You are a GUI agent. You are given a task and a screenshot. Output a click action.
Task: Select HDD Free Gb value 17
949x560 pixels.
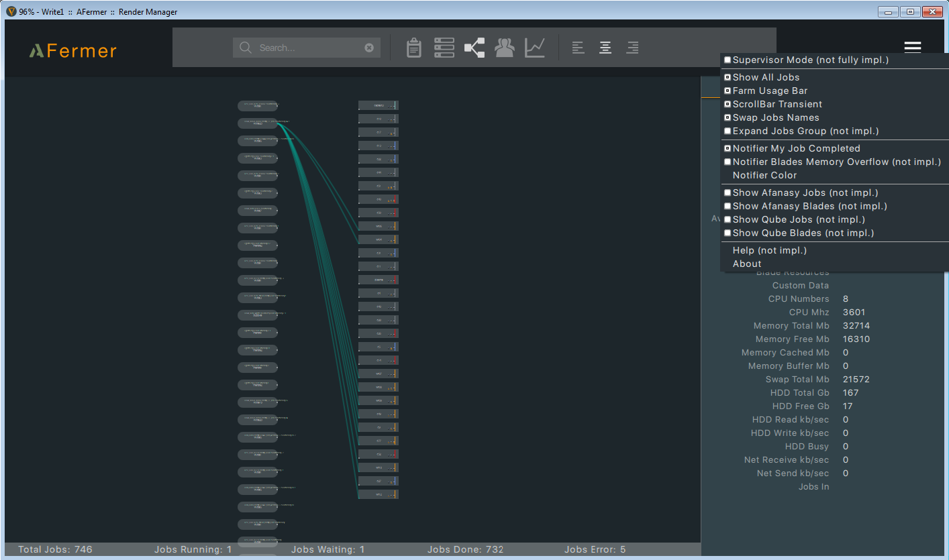tap(848, 406)
